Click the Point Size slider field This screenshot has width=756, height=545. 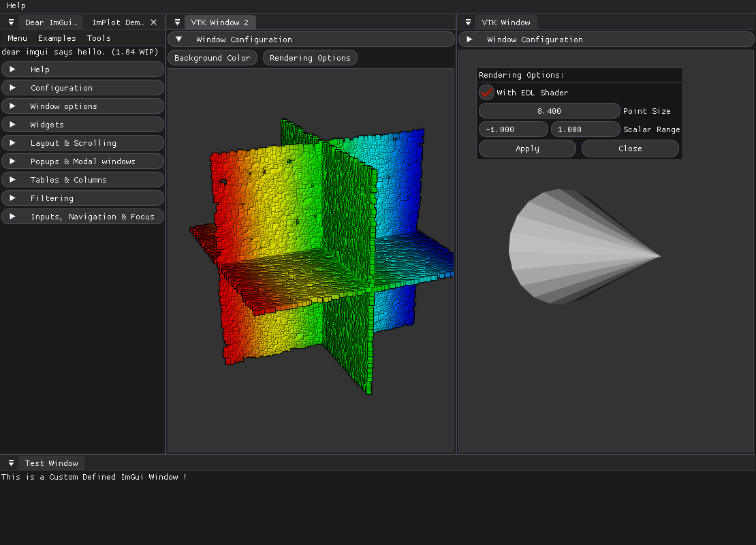pyautogui.click(x=549, y=111)
